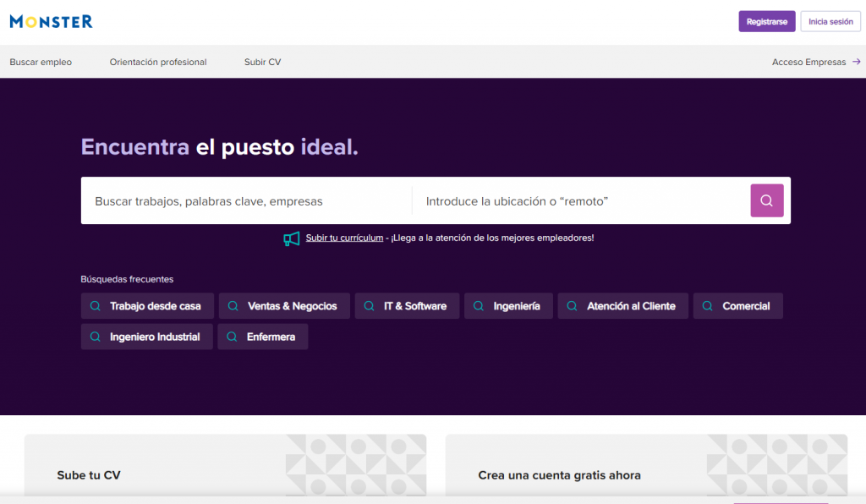Click the Monster logo
This screenshot has height=504, width=866.
[x=51, y=22]
